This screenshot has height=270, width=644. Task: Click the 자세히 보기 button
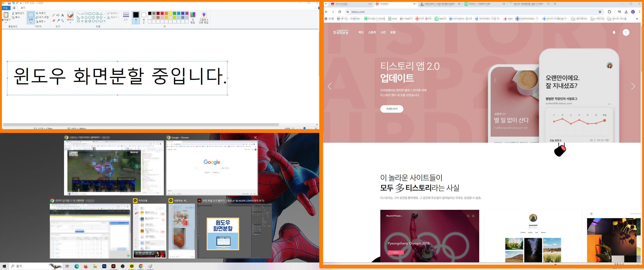392,109
